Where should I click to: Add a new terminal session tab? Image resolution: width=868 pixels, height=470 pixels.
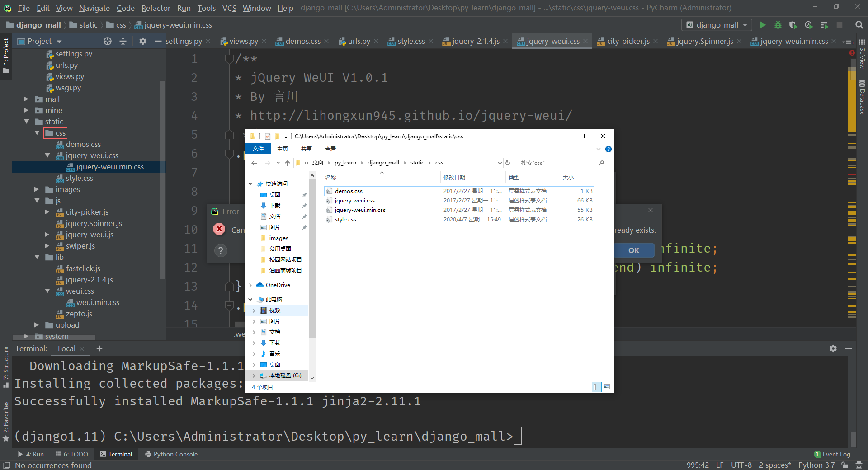(99, 348)
